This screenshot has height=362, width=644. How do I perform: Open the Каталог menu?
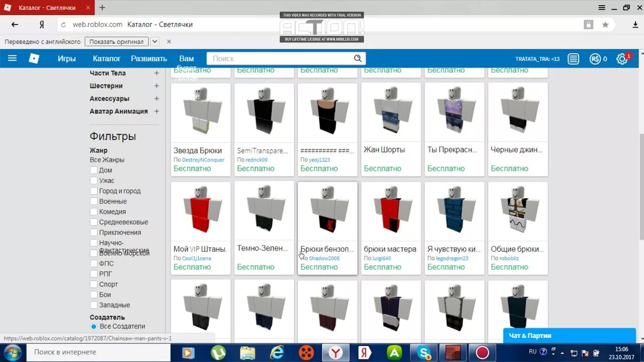[107, 58]
